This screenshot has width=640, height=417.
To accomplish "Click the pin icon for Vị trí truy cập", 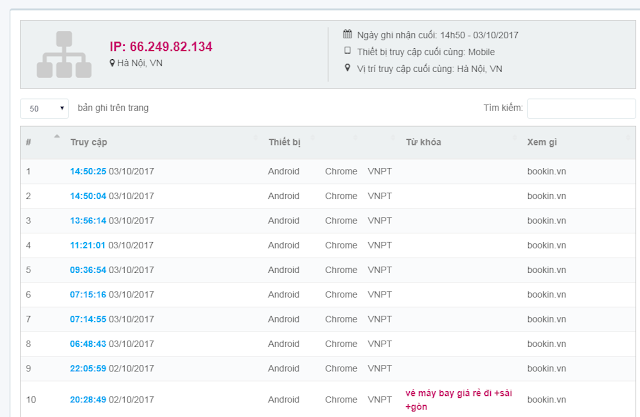I will [x=347, y=68].
